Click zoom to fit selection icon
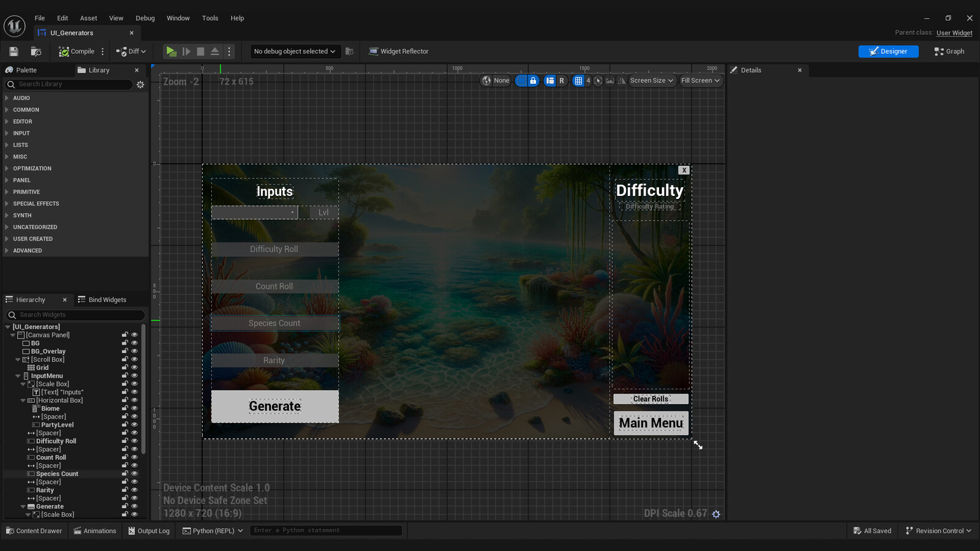This screenshot has height=551, width=980. [x=598, y=81]
